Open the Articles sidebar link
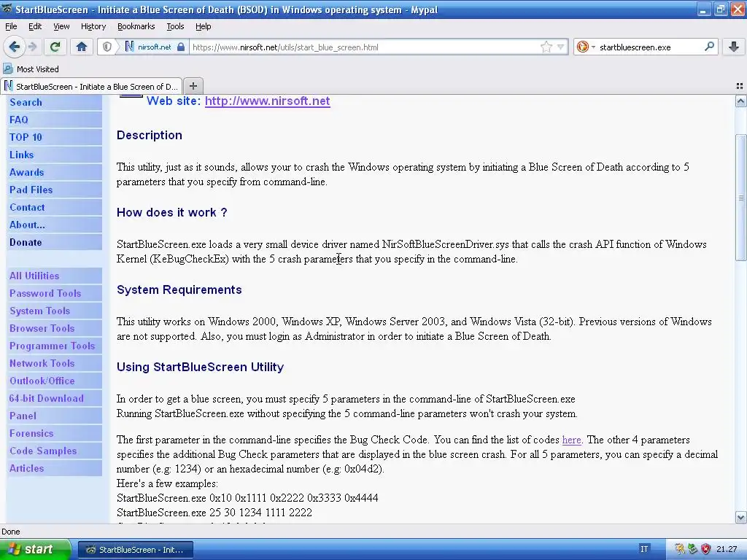Viewport: 747px width, 560px height. coord(27,469)
